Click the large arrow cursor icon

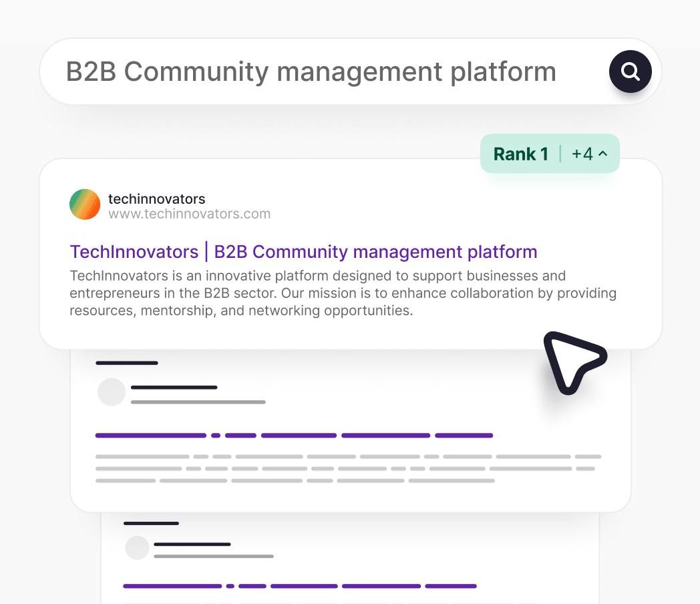coord(572,361)
